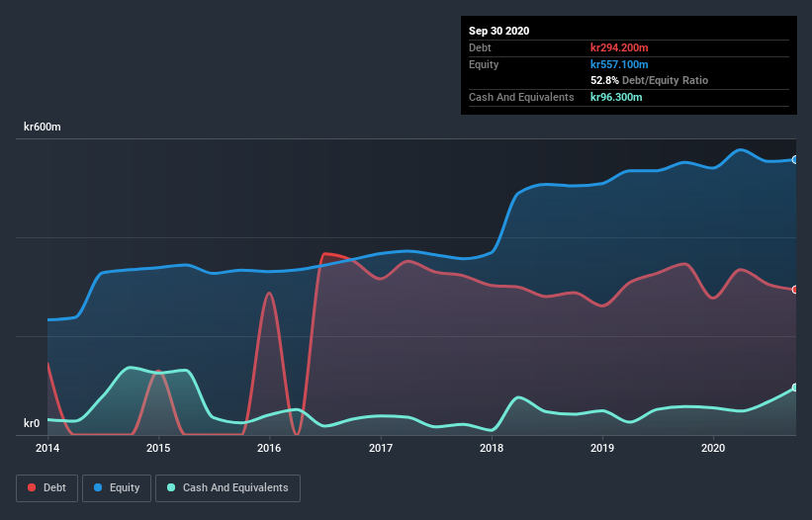This screenshot has width=812, height=520.
Task: Click Cash And Equivalents label in tooltip
Action: click(521, 97)
